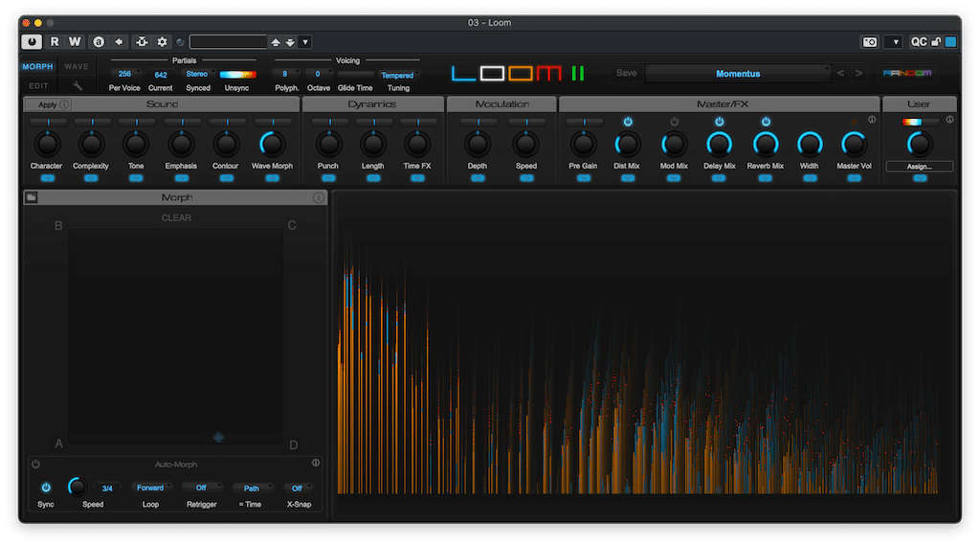The width and height of the screenshot is (980, 545).
Task: Open the Loop dropdown showing Forward
Action: (150, 488)
